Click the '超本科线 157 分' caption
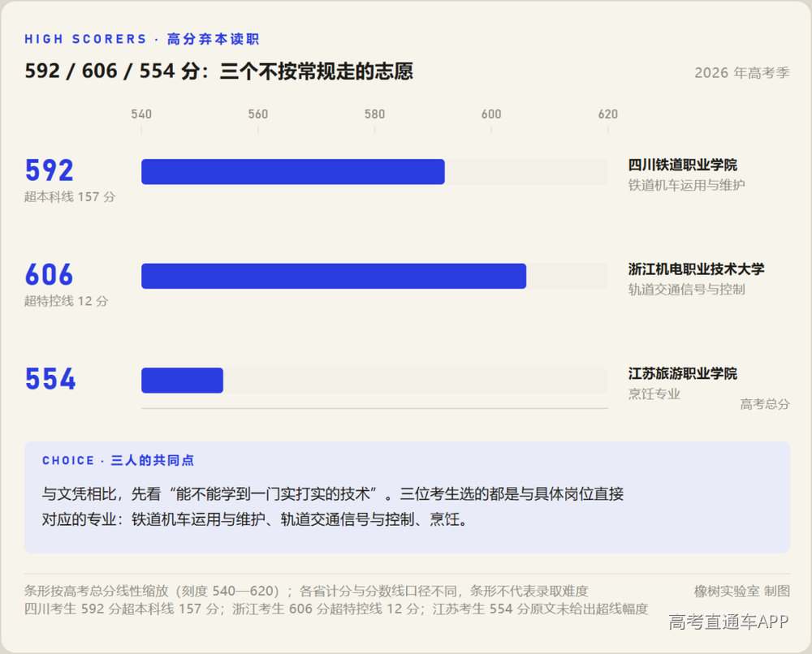812x654 pixels. (x=70, y=196)
